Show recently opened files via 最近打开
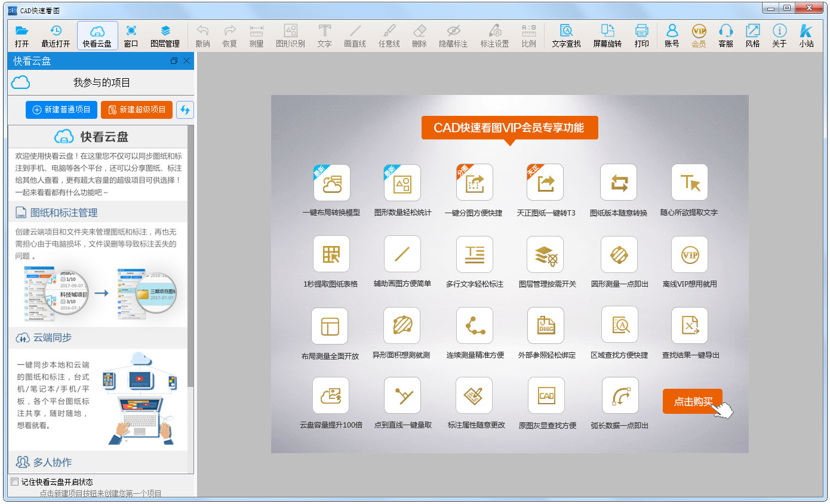 click(56, 36)
